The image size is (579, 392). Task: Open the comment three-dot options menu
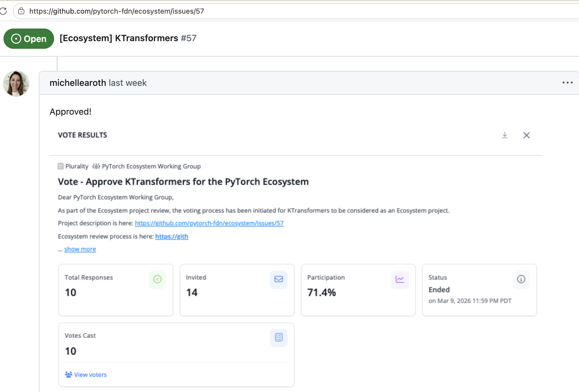[567, 83]
